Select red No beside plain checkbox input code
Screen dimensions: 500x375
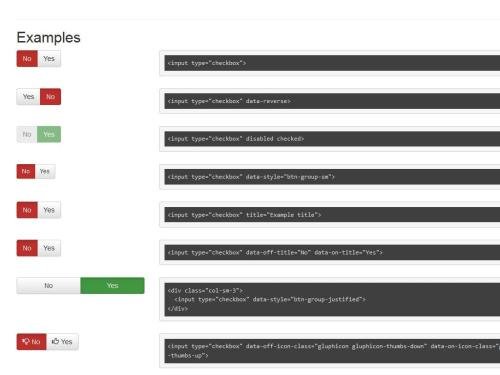coord(27,59)
